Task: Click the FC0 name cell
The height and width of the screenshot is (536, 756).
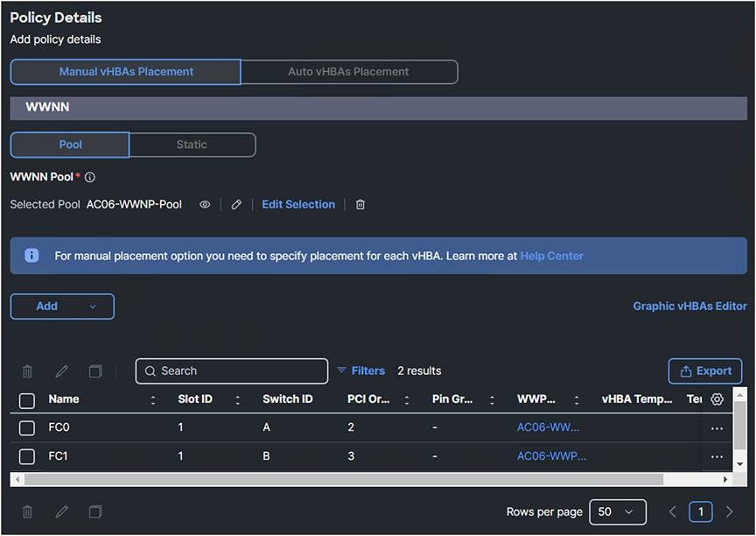Action: pos(59,427)
